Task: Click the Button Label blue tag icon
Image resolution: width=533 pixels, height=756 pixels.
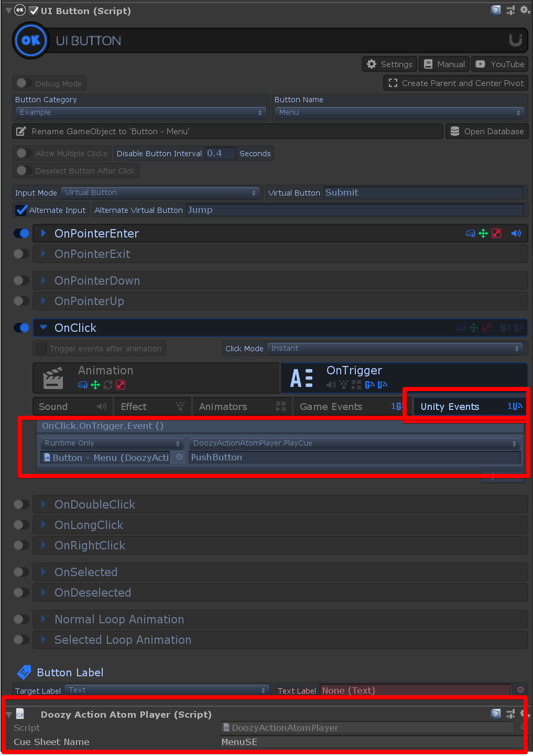Action: 24,673
